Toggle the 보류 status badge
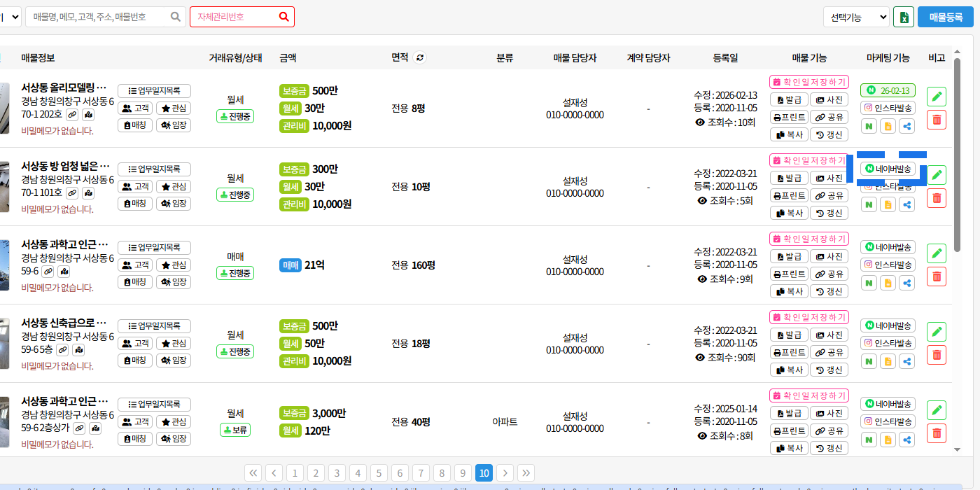The height and width of the screenshot is (490, 980). tap(235, 430)
